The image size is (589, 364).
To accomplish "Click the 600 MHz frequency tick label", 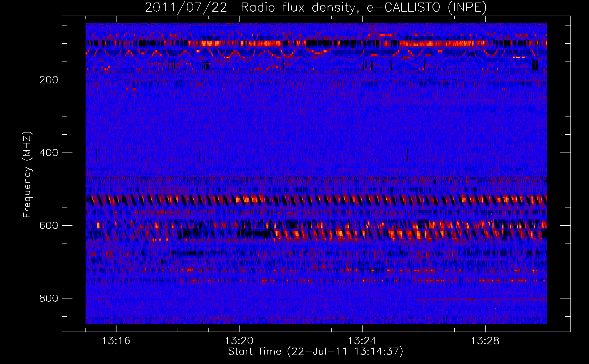I will [x=49, y=226].
